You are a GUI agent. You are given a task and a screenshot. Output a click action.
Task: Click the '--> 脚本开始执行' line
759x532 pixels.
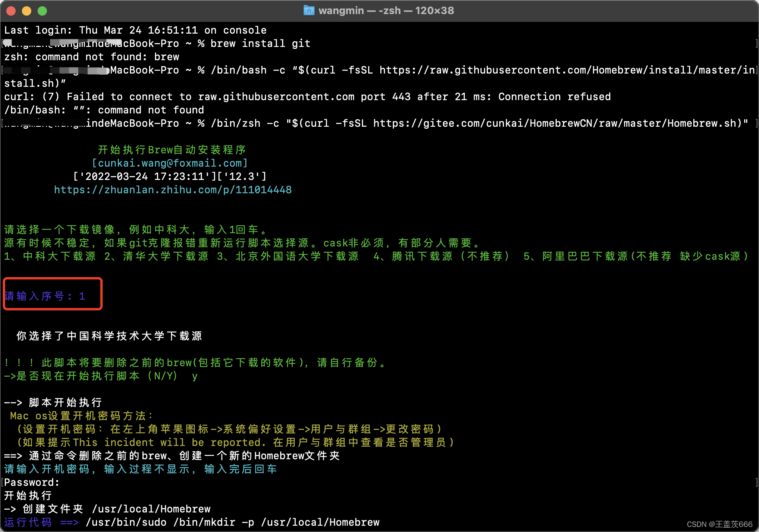tap(53, 403)
